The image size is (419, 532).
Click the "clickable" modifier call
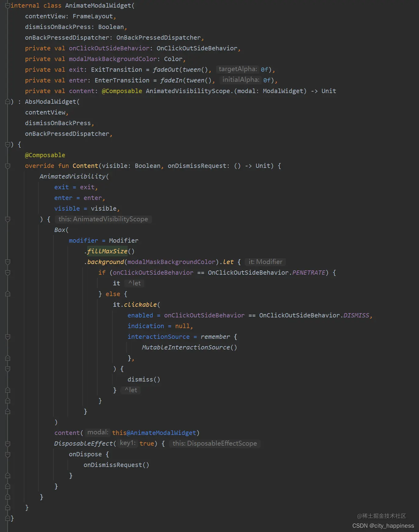point(140,305)
